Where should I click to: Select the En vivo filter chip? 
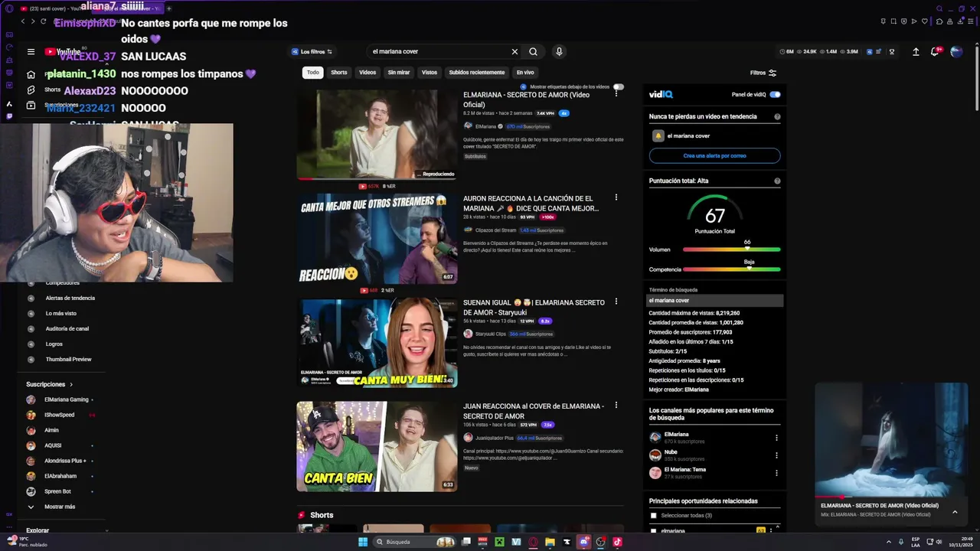point(525,73)
